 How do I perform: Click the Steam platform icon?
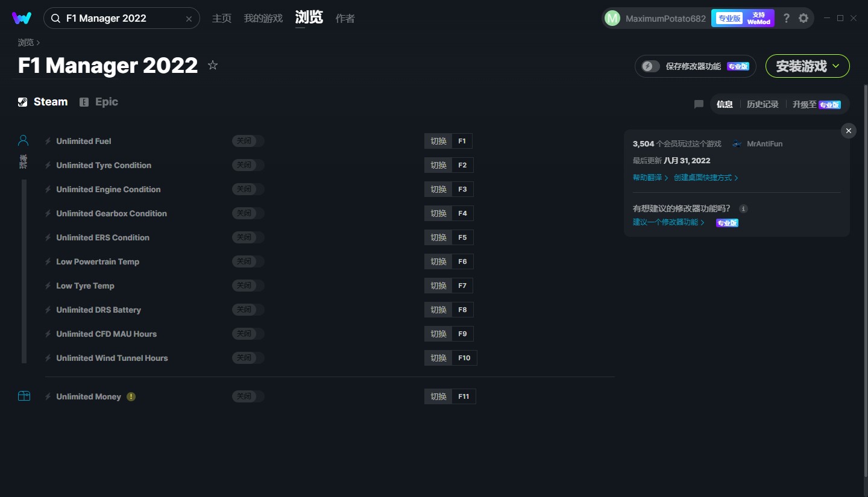point(23,102)
